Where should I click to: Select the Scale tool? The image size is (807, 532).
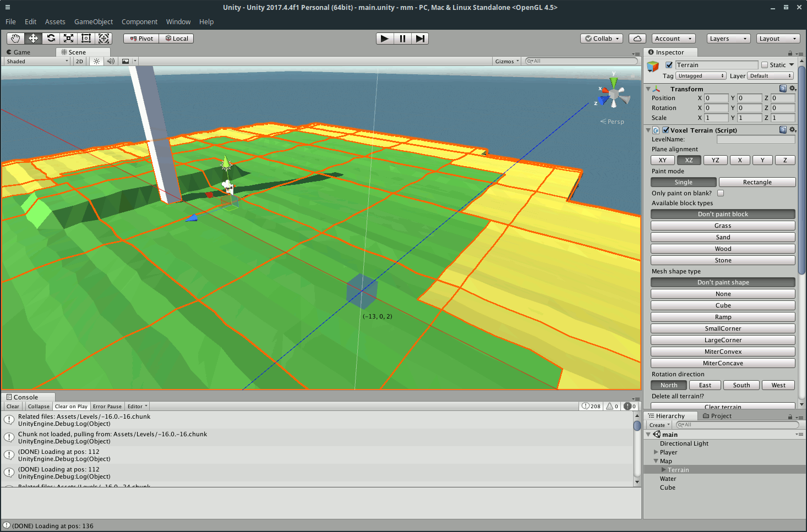68,39
